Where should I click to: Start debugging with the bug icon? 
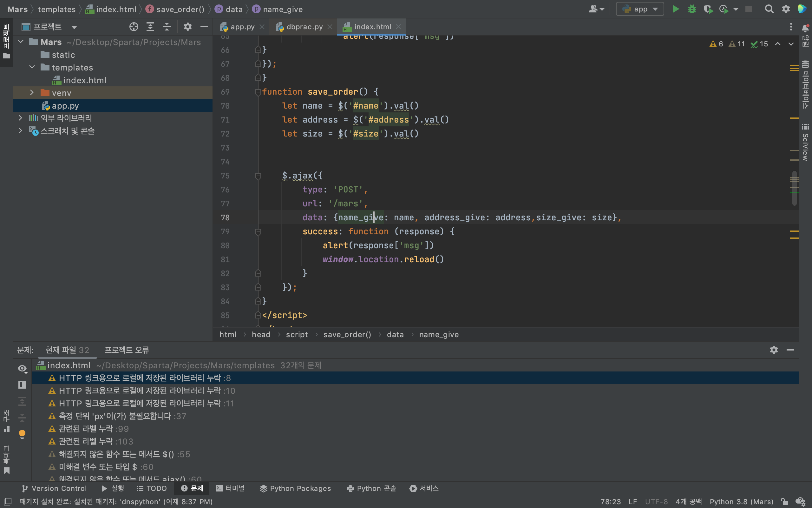click(x=692, y=9)
